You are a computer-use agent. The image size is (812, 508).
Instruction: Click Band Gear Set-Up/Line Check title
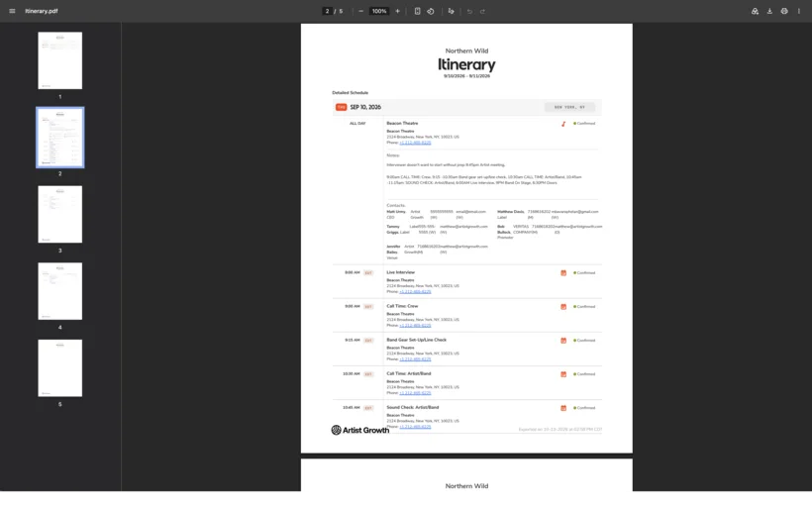click(x=416, y=340)
